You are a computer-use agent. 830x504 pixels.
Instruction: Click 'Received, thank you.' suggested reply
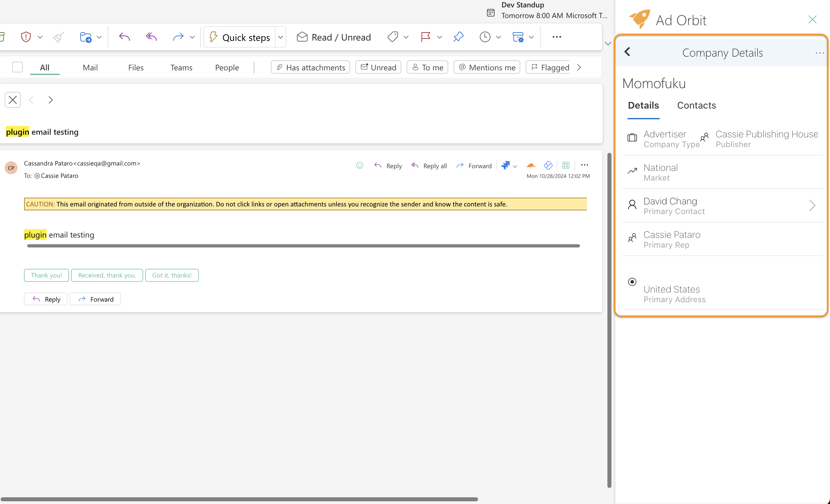107,275
